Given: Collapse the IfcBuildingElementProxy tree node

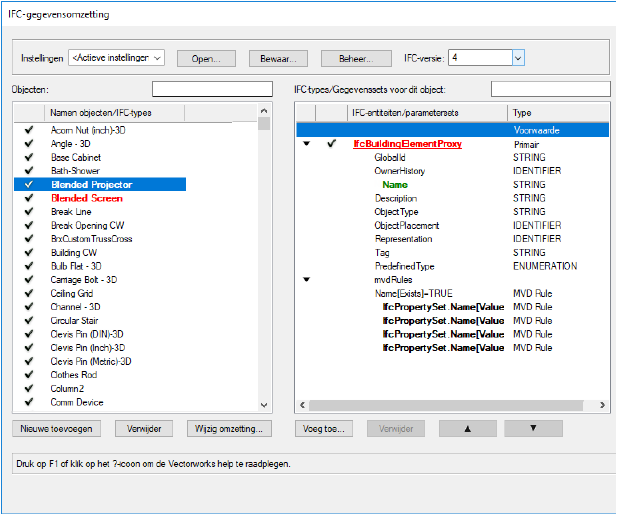Looking at the screenshot, I should [x=307, y=144].
